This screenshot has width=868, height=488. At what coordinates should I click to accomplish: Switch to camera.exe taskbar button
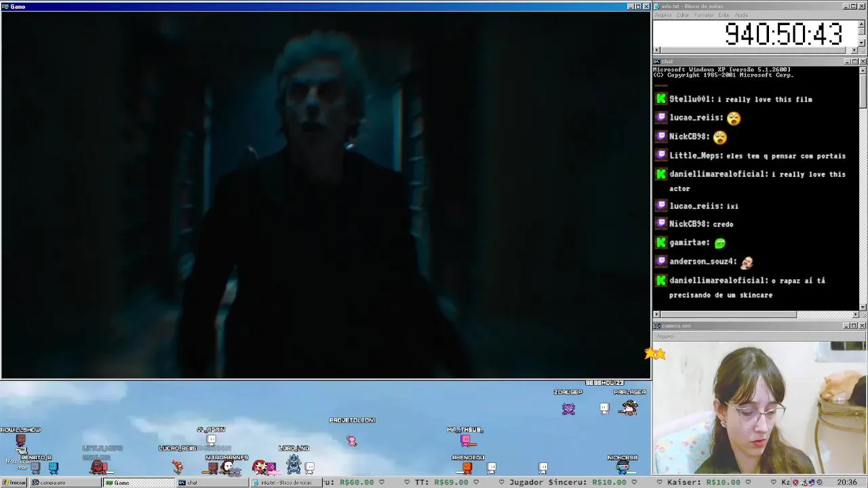click(x=64, y=483)
